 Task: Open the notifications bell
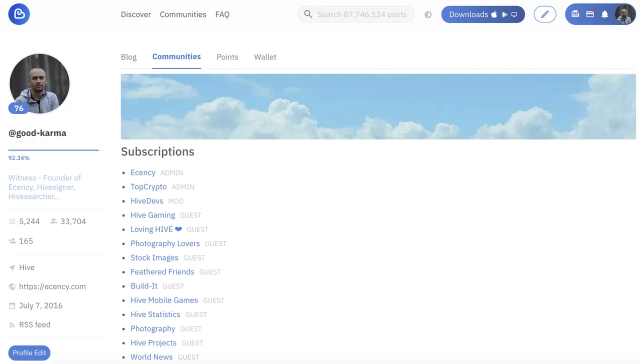(604, 14)
